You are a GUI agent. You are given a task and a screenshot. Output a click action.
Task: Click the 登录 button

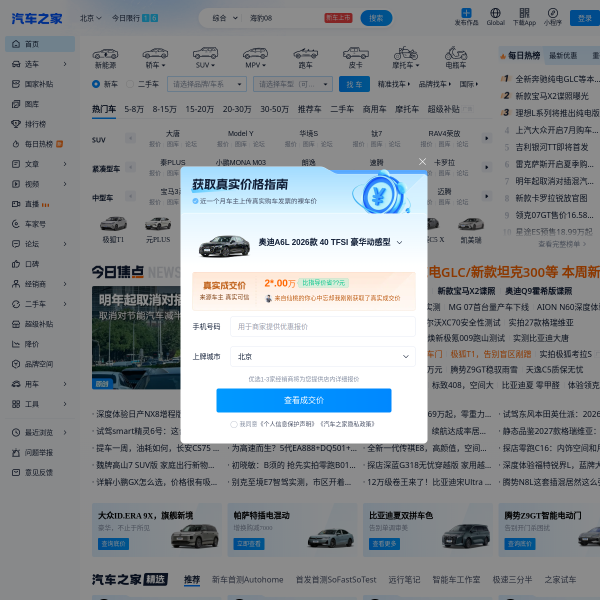(584, 18)
